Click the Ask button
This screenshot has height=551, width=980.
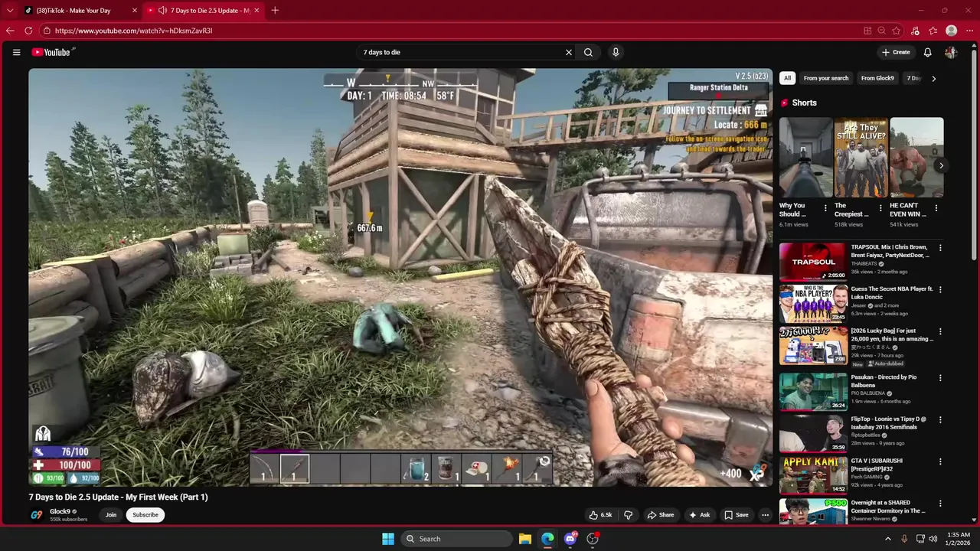pos(699,515)
